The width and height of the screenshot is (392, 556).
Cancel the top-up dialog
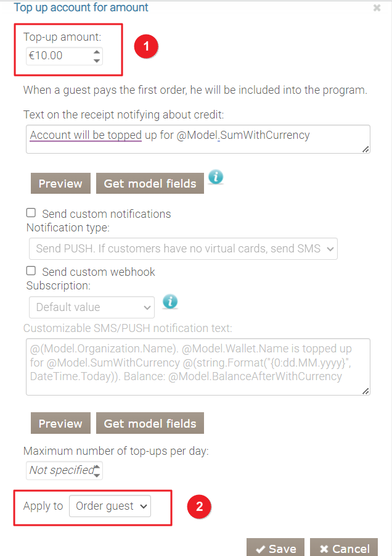pos(344,548)
